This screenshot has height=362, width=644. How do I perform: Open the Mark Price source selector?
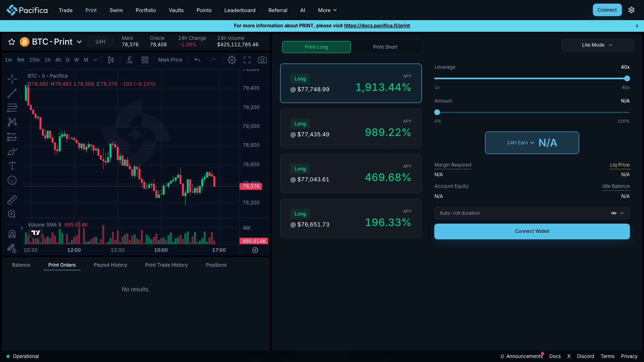point(170,60)
